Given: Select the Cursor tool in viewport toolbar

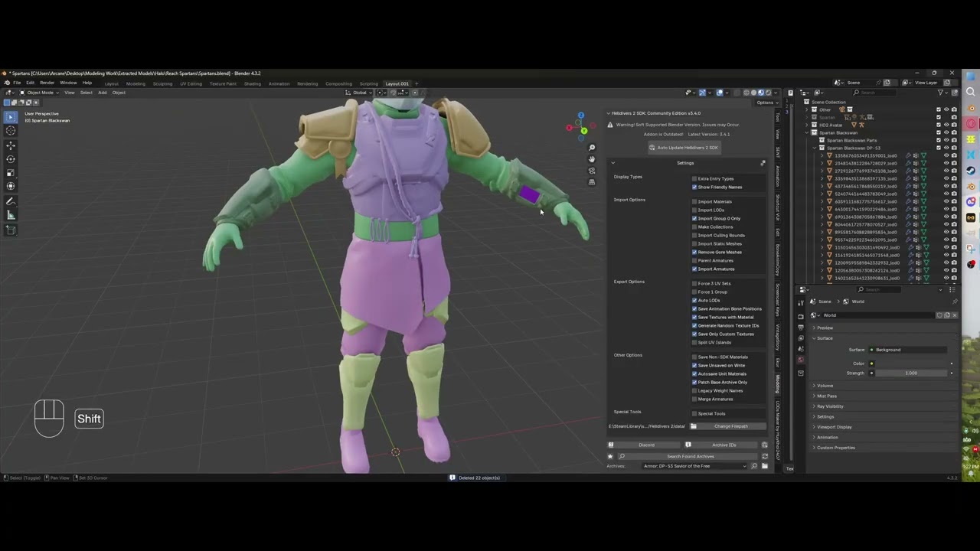Looking at the screenshot, I should point(11,130).
